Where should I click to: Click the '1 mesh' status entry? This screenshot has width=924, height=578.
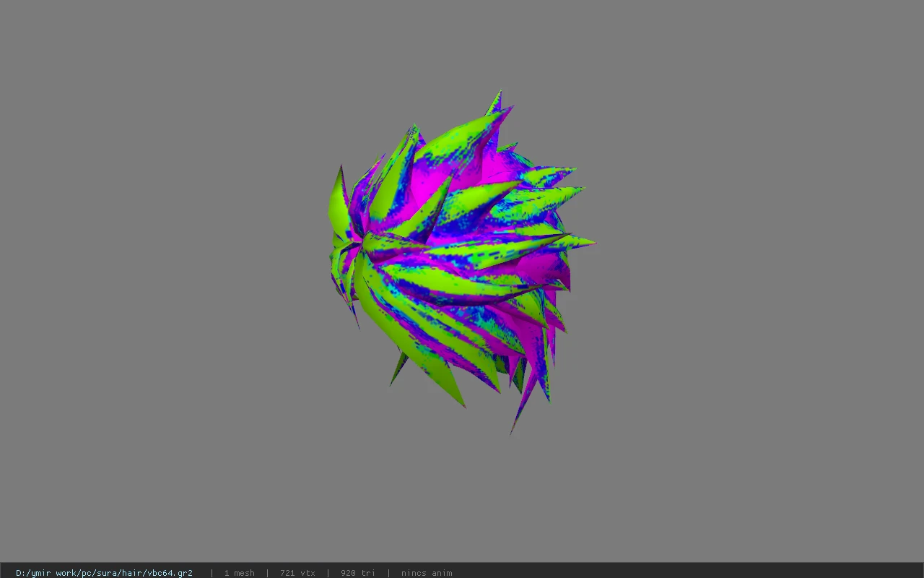coord(239,573)
